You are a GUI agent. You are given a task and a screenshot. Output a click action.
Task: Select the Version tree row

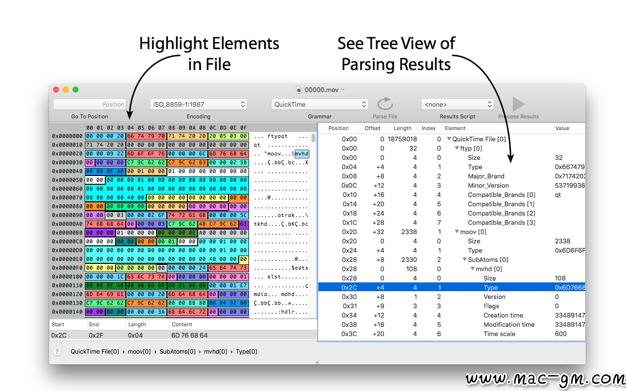(x=452, y=297)
